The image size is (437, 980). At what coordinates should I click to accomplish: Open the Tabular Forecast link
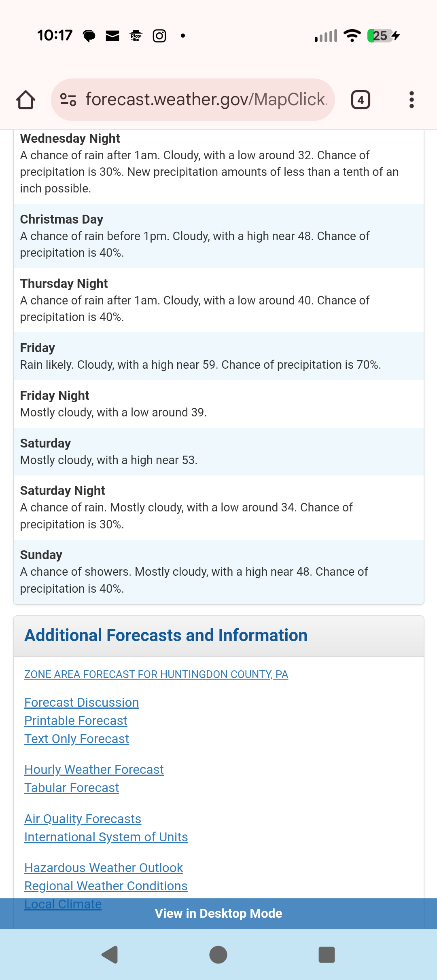click(72, 788)
